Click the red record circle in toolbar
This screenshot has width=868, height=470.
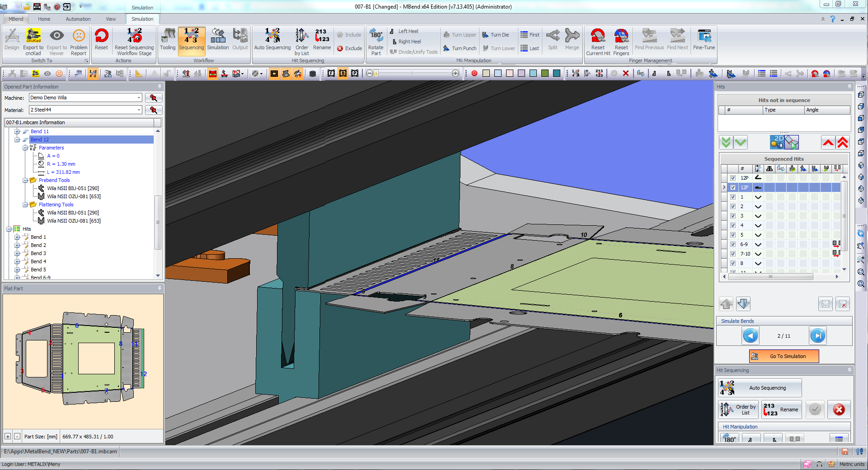pos(474,73)
